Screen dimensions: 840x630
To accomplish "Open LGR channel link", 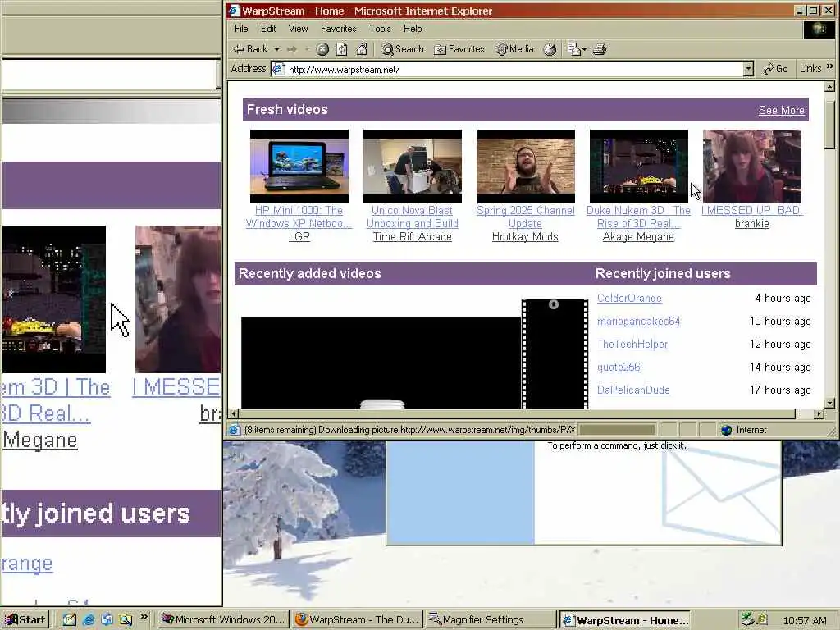I will (x=299, y=237).
